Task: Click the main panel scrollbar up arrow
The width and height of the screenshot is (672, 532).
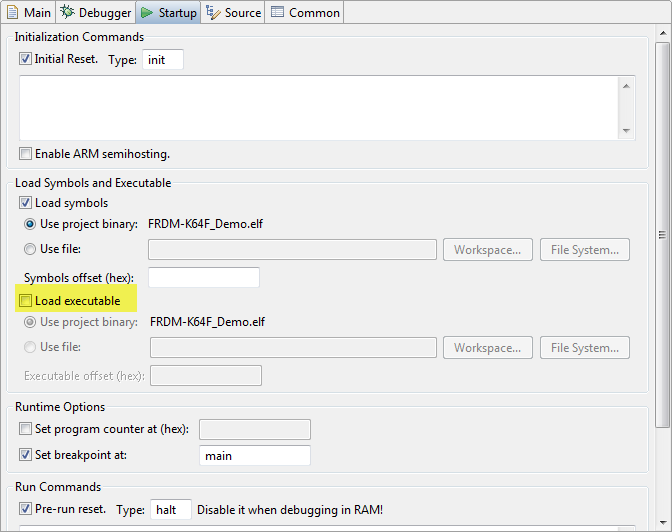Action: click(663, 33)
